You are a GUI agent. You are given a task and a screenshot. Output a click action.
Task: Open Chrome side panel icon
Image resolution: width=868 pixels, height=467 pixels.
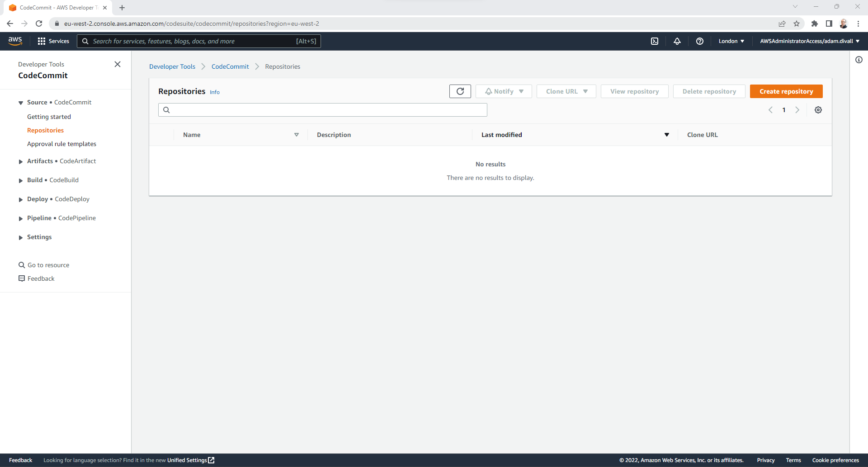click(829, 24)
